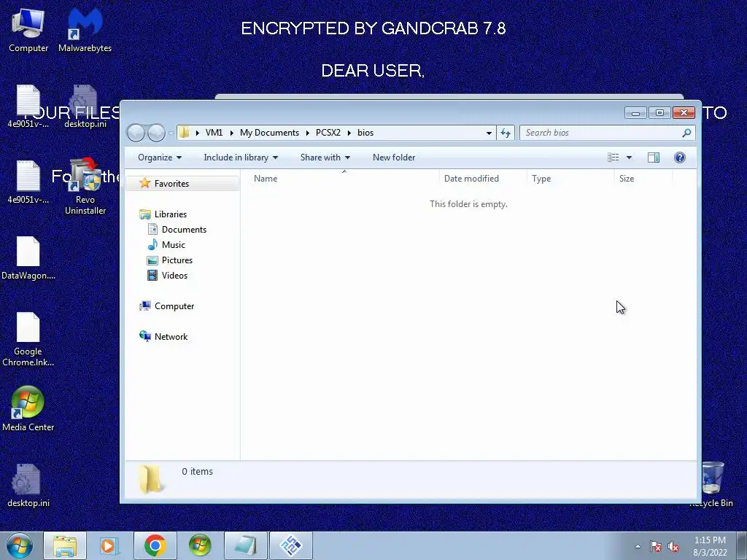Select the DataWagon desktop file
The width and height of the screenshot is (747, 560).
[x=28, y=259]
